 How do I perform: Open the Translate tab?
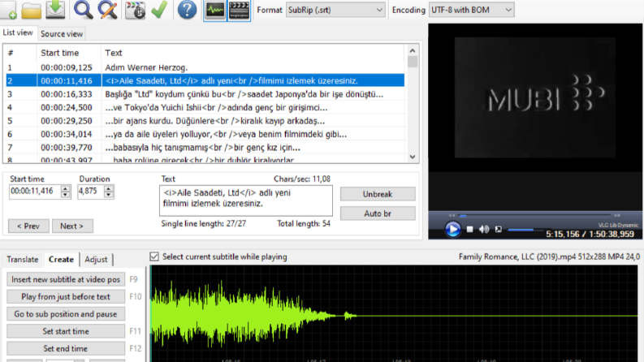[x=23, y=260]
